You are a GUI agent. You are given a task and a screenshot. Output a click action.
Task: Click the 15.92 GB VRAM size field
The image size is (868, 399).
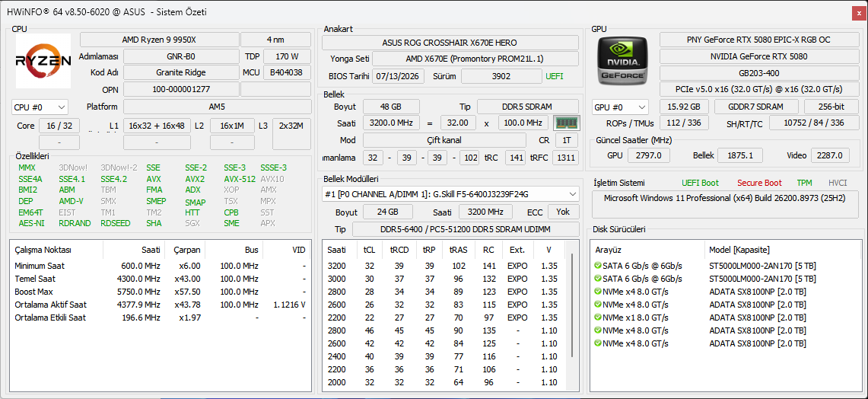point(684,107)
